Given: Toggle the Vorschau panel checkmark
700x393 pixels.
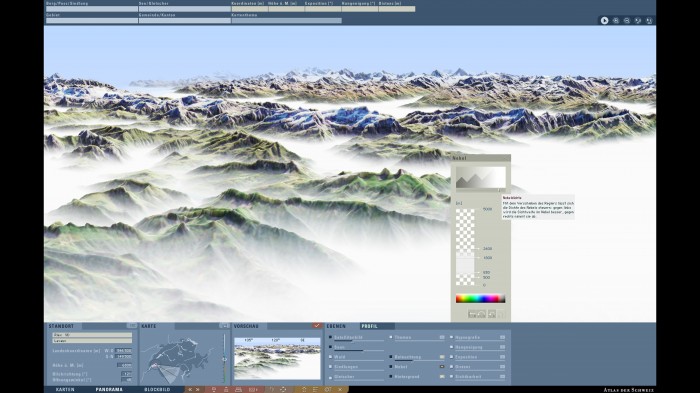Looking at the screenshot, I should coord(317,326).
